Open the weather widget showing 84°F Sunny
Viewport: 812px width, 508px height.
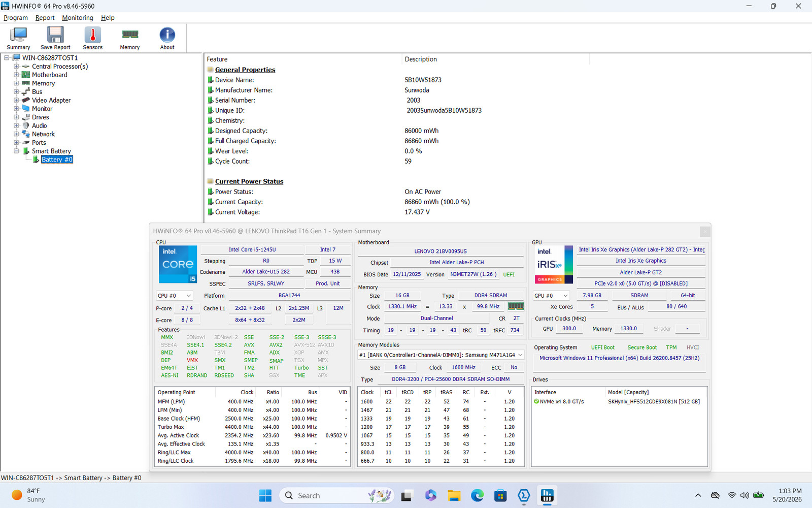(28, 495)
